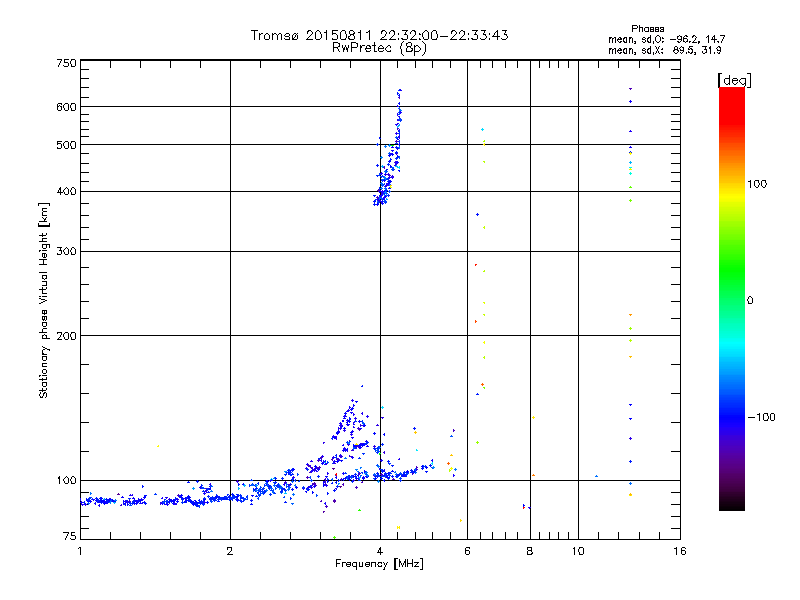Click the Stationary phase Virtual Height axis label

(43, 300)
